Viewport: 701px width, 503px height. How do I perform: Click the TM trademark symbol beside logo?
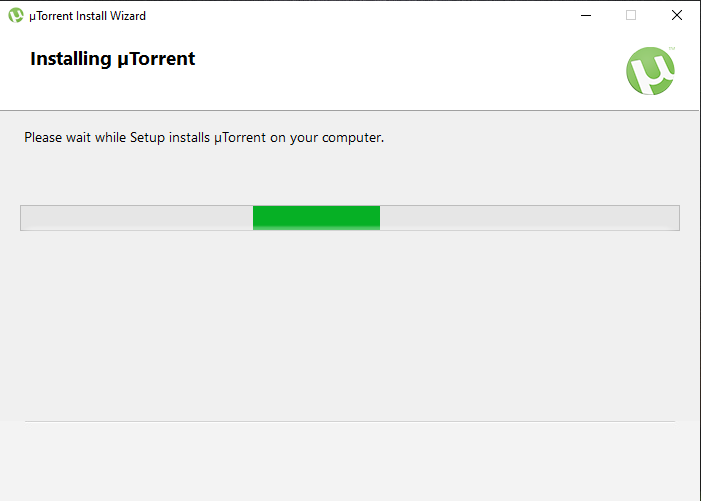tap(671, 48)
